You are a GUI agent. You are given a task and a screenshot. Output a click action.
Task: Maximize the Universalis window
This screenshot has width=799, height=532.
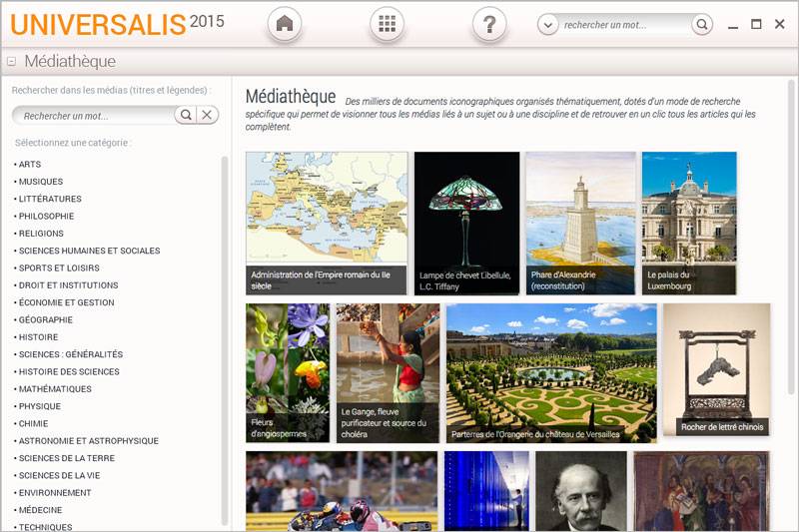(x=756, y=24)
